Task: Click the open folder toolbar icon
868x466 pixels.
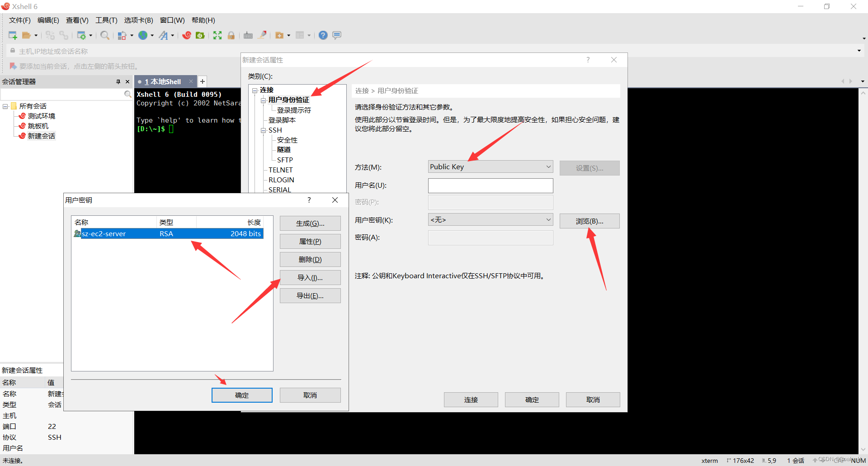Action: coord(26,35)
